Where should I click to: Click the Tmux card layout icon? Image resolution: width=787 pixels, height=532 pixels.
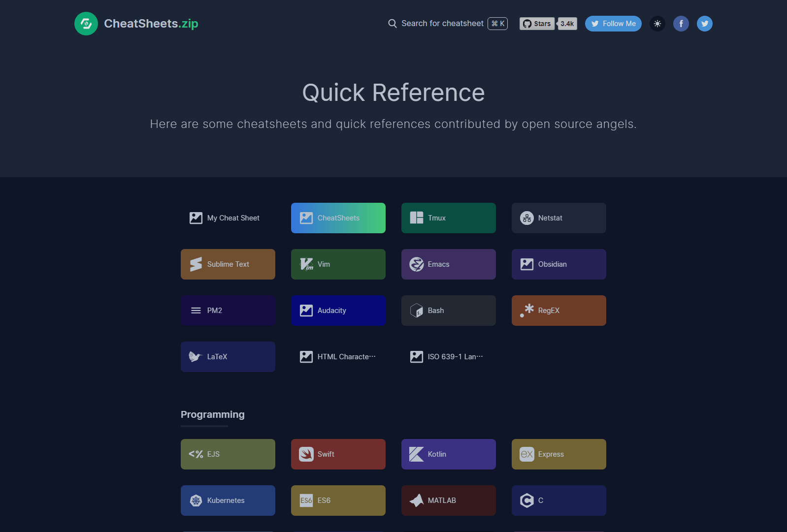pyautogui.click(x=417, y=218)
